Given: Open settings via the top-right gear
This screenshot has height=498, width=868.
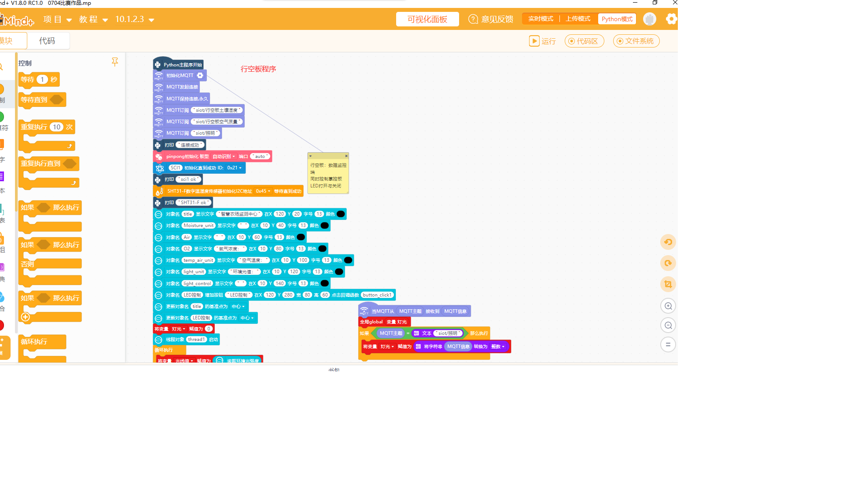Looking at the screenshot, I should point(671,19).
